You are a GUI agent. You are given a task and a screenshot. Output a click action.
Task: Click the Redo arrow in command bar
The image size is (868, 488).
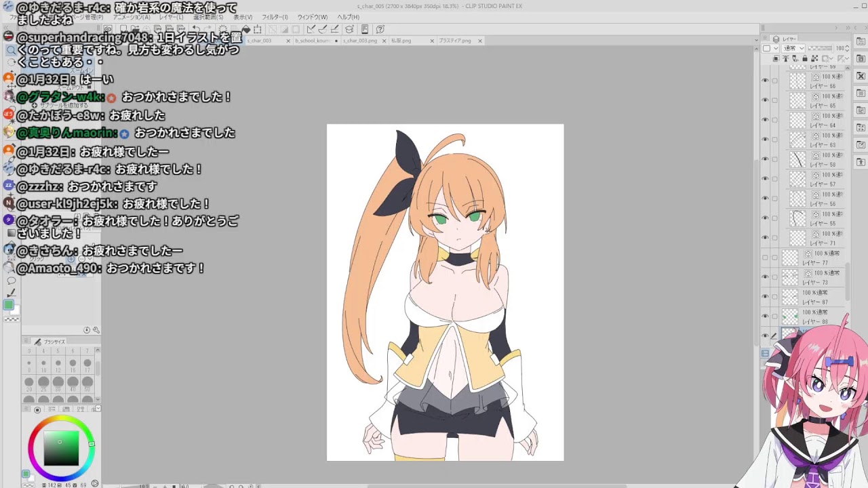click(x=208, y=29)
